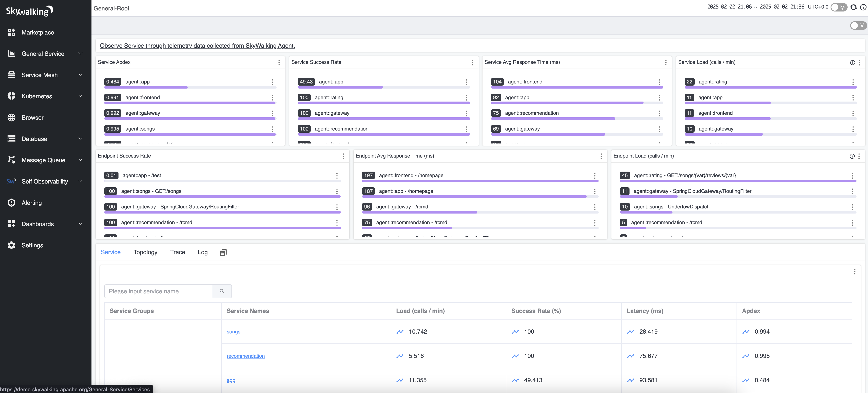Open service list widget options menu
Image resolution: width=868 pixels, height=393 pixels.
pos(855,272)
